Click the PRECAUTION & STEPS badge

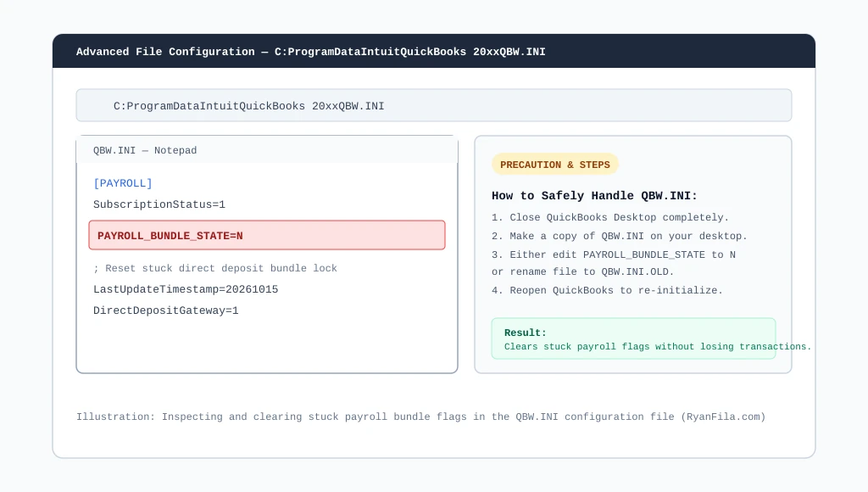tap(554, 165)
